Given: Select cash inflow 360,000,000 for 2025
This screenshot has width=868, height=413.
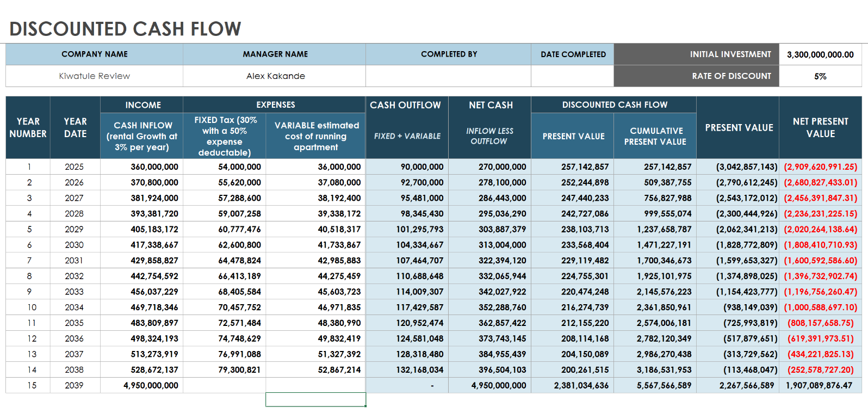Looking at the screenshot, I should point(142,167).
